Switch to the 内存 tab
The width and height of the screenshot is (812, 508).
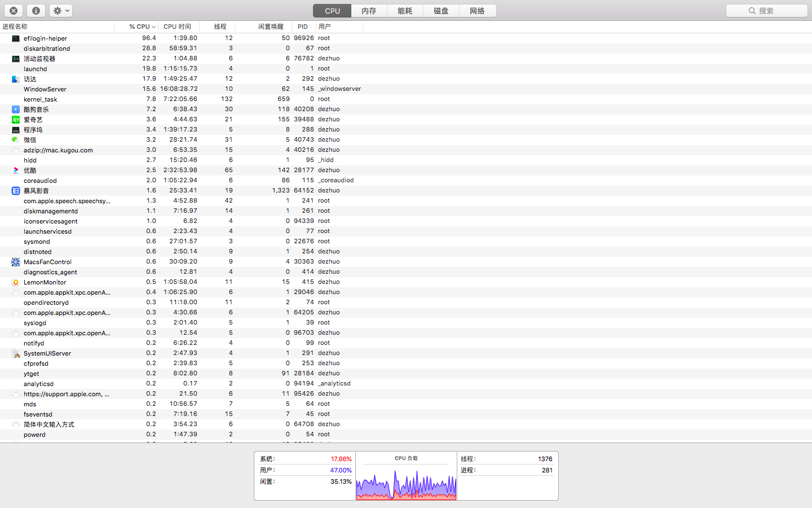point(369,11)
